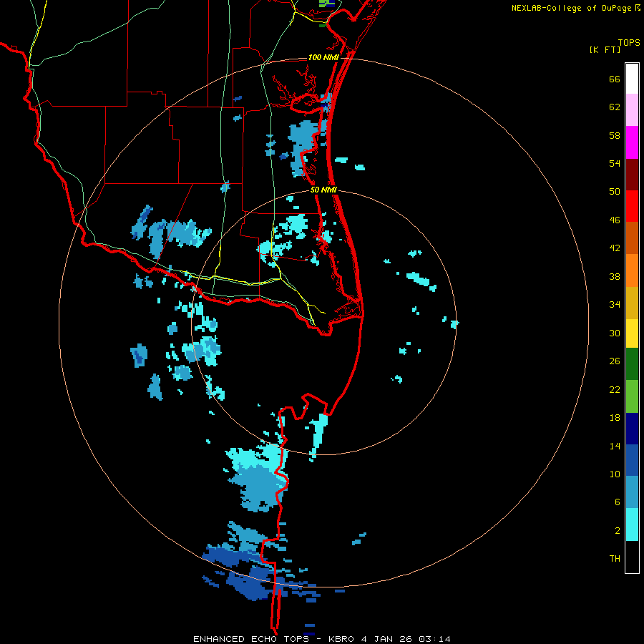
Task: Click the "66" scale value
Action: pyautogui.click(x=615, y=79)
